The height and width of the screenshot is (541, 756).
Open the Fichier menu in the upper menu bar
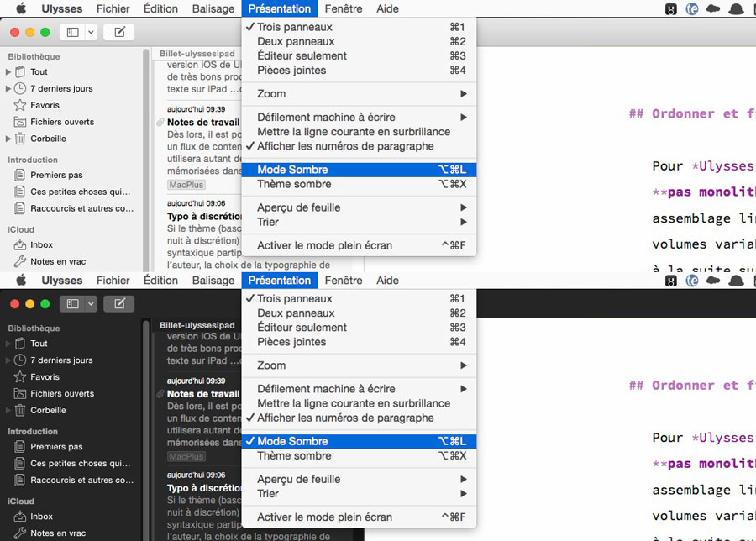pyautogui.click(x=113, y=8)
